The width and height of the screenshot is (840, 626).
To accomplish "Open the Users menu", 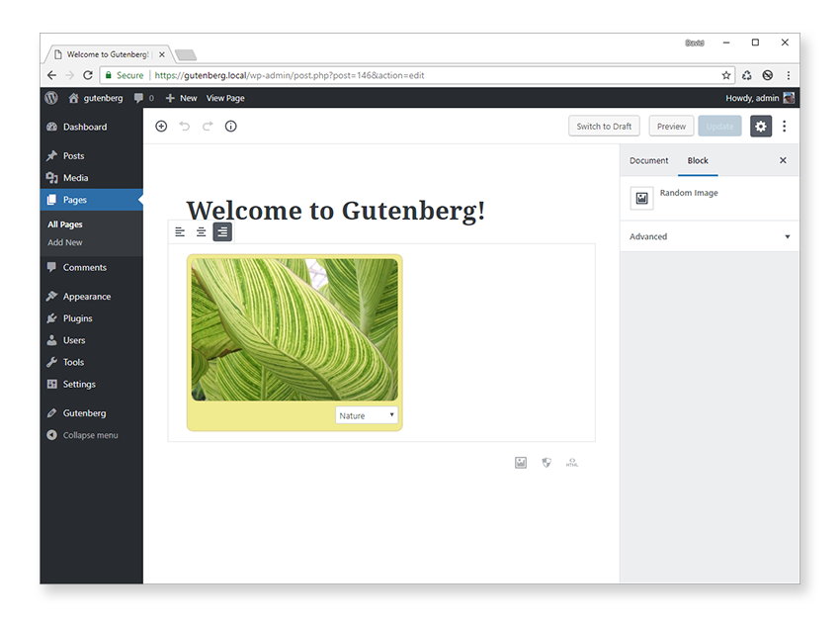I will pos(92,340).
